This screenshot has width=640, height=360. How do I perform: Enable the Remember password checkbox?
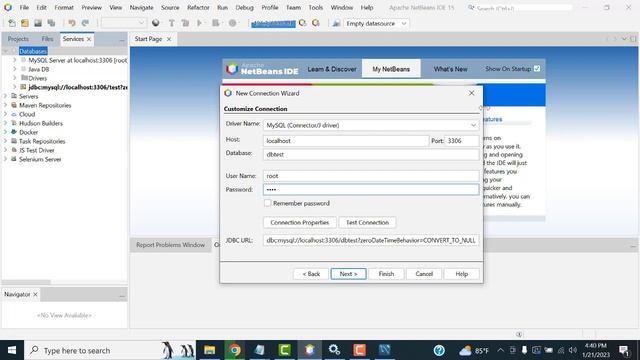click(x=267, y=203)
